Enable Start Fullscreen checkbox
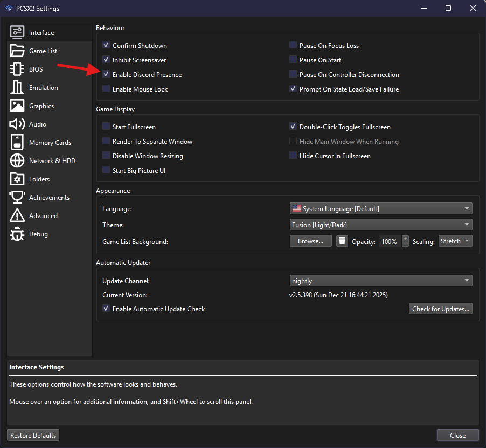Image resolution: width=486 pixels, height=448 pixels. [x=106, y=127]
